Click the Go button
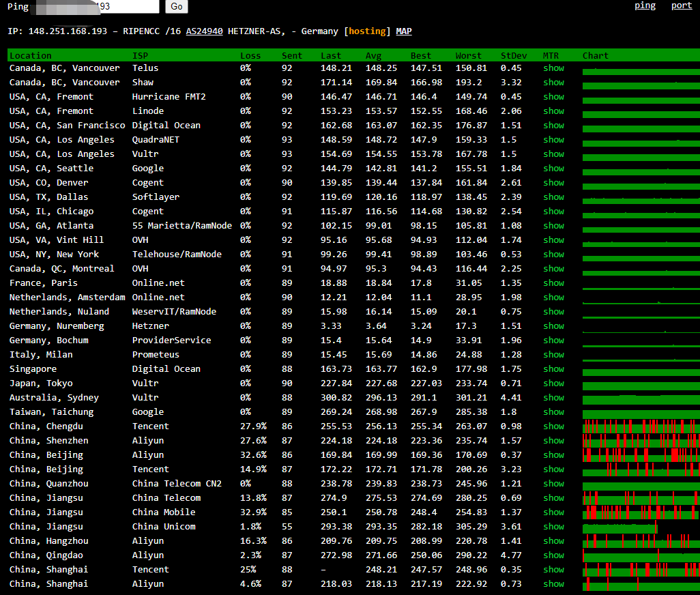 point(176,6)
